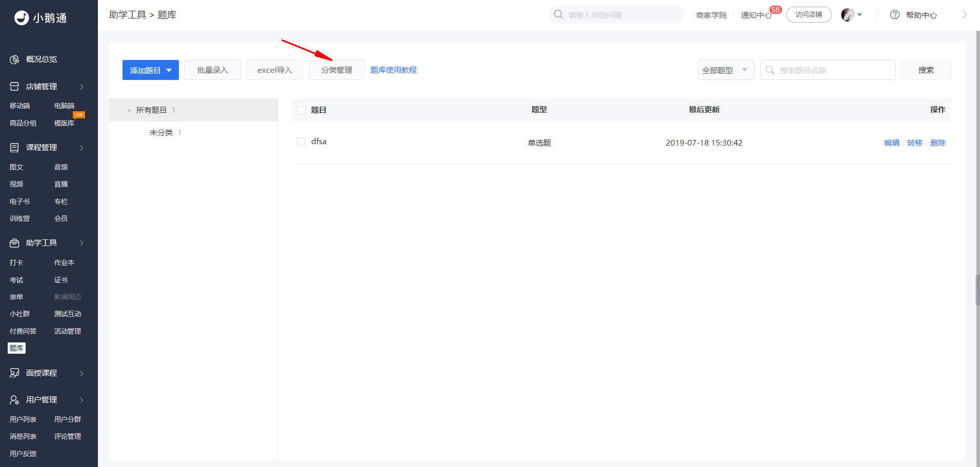Viewport: 980px width, 467px height.
Task: Click the 搜索题目名称 search field
Action: [x=827, y=70]
